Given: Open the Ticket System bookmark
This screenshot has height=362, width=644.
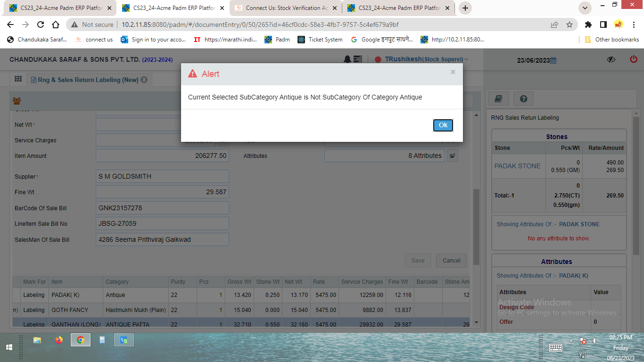Looking at the screenshot, I should point(320,40).
